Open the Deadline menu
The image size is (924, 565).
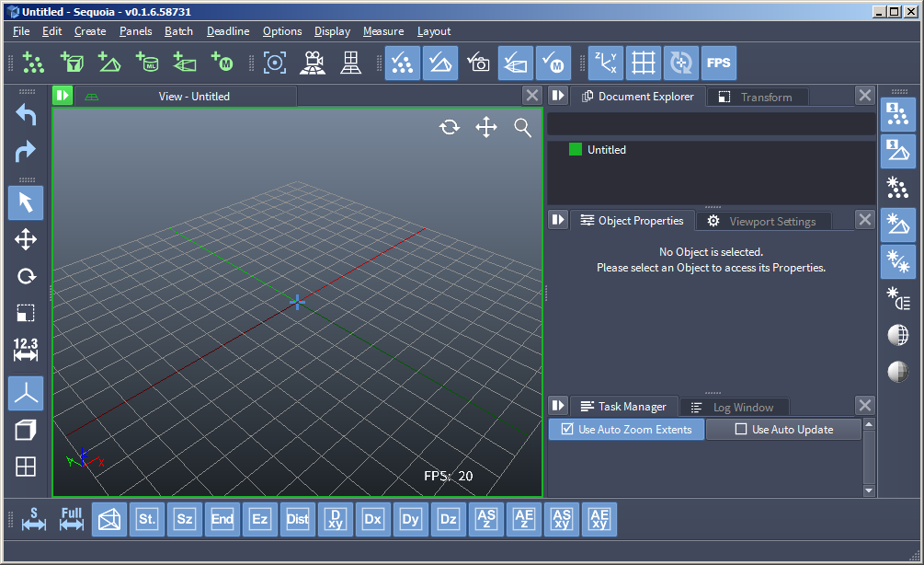click(x=228, y=31)
